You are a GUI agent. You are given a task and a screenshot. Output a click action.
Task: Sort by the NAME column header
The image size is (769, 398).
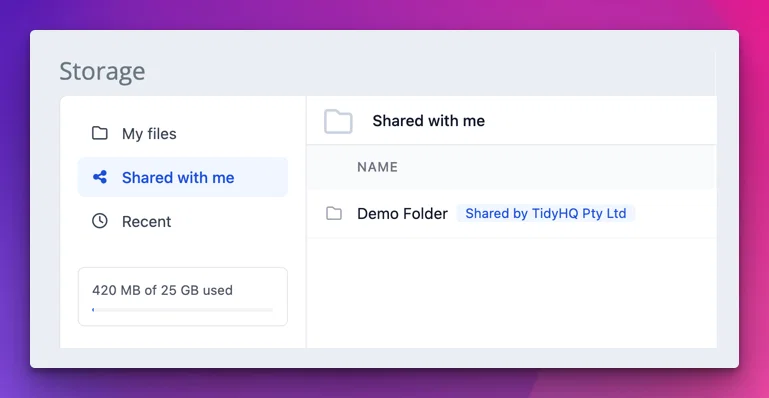[377, 167]
